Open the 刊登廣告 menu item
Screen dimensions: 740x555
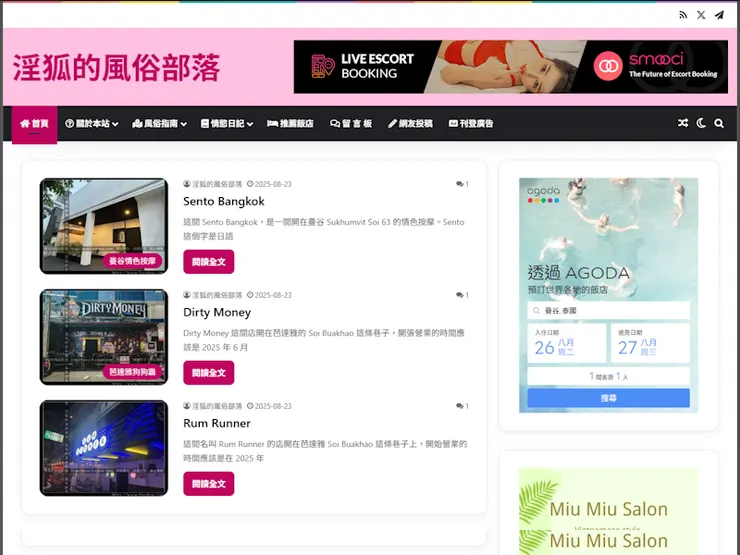point(471,124)
